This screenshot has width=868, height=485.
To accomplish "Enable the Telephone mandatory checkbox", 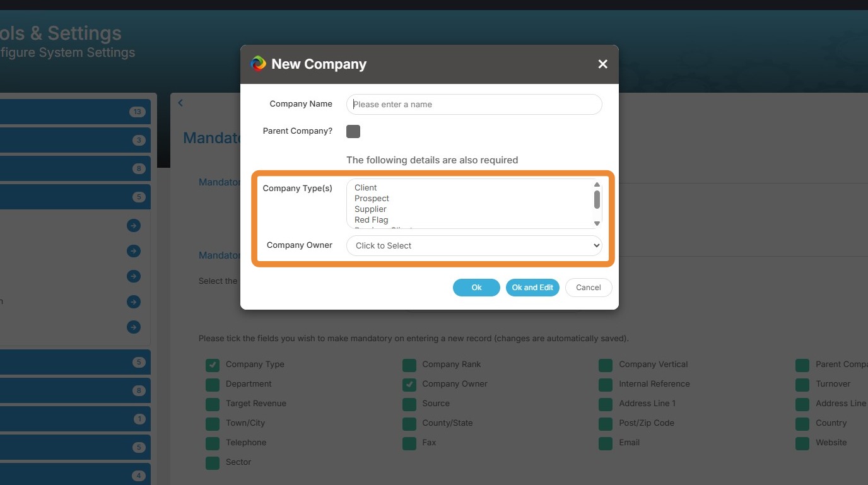I will (213, 443).
